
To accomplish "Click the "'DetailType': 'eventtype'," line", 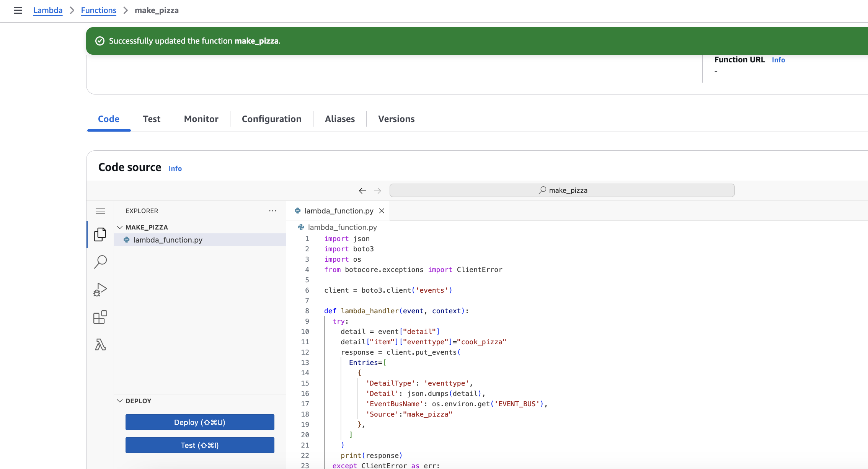I will coord(419,383).
